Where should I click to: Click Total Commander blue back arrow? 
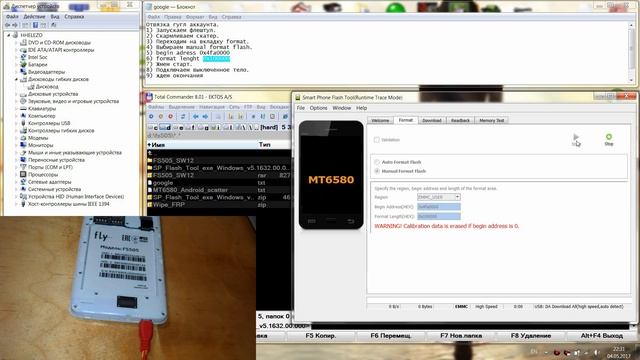pos(196,117)
